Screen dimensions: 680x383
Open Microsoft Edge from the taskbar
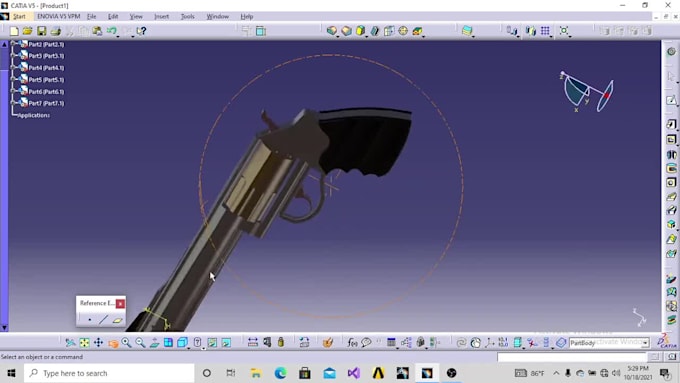coord(280,373)
